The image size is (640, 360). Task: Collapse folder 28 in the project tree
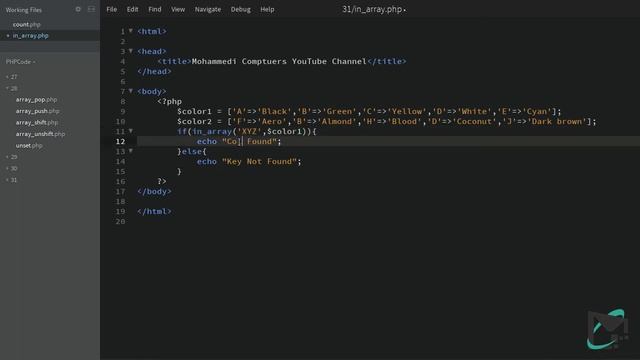click(12, 88)
